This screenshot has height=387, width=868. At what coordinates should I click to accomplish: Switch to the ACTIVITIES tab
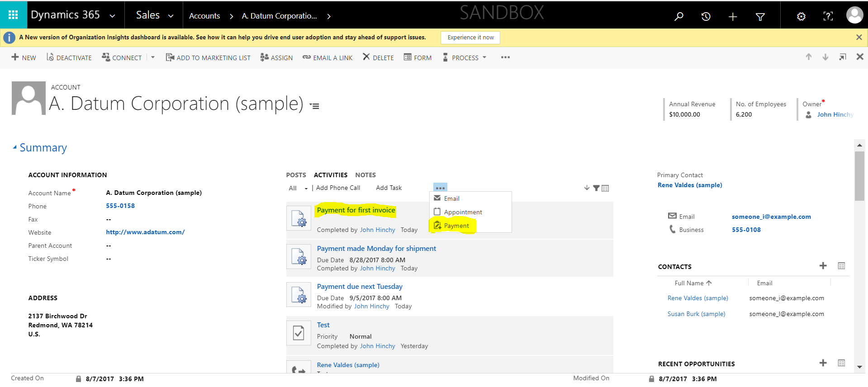tap(331, 175)
